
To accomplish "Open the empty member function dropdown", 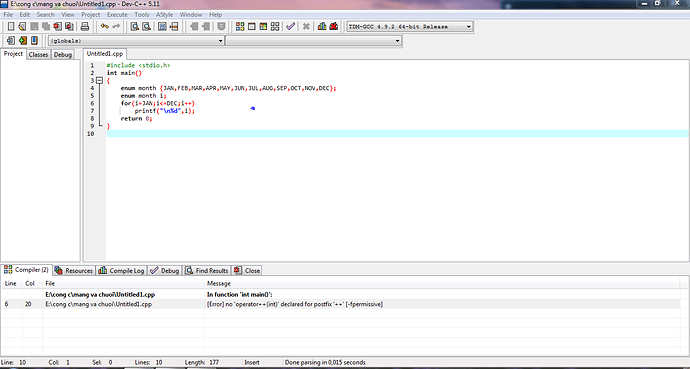I will pos(313,40).
